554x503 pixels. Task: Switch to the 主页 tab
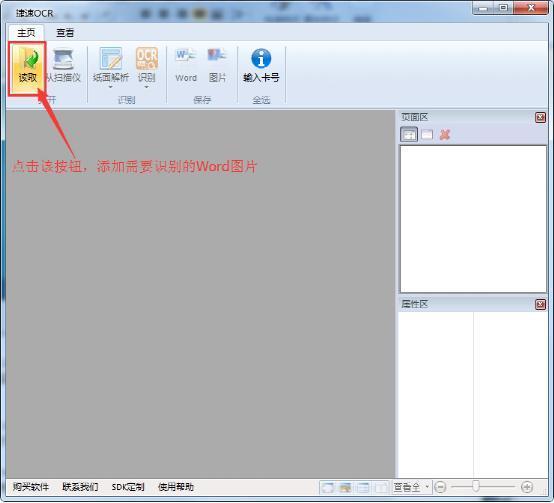click(x=26, y=33)
